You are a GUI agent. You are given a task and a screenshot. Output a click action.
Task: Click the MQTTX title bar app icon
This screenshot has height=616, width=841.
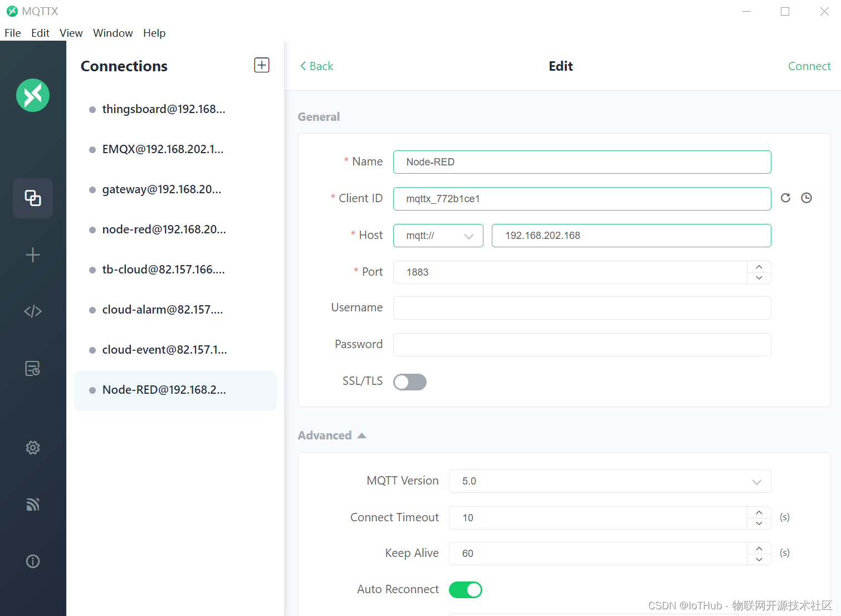click(x=12, y=11)
